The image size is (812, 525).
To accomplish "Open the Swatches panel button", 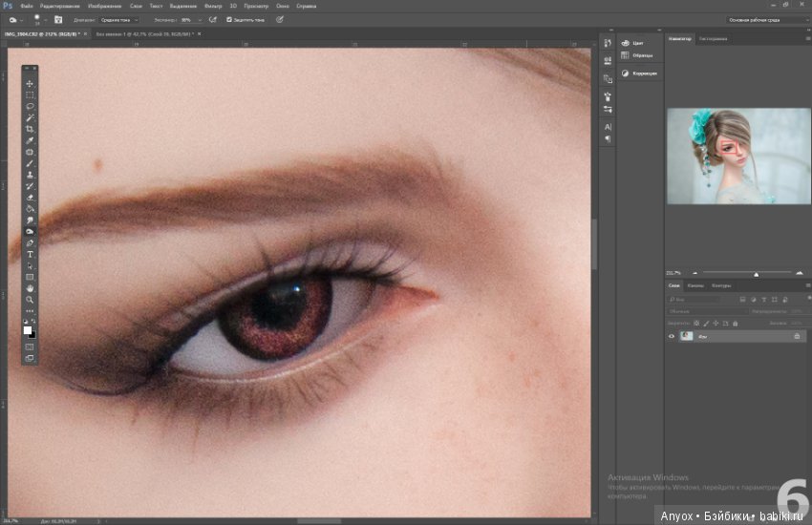I will pos(637,55).
